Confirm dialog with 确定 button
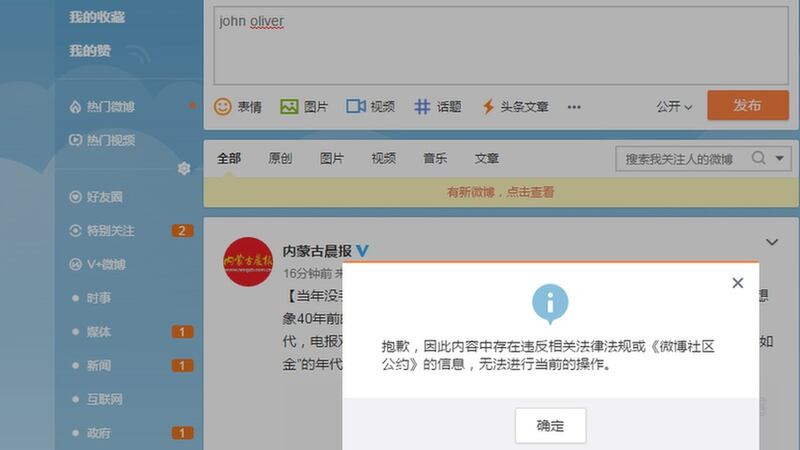 [x=551, y=426]
